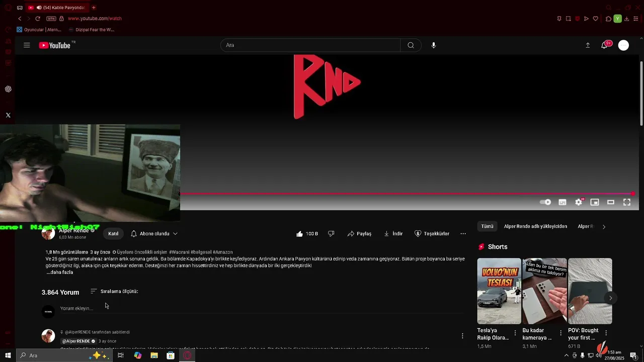This screenshot has width=644, height=362.
Task: Open Oyuncular | Atern... bookmark
Action: point(39,30)
